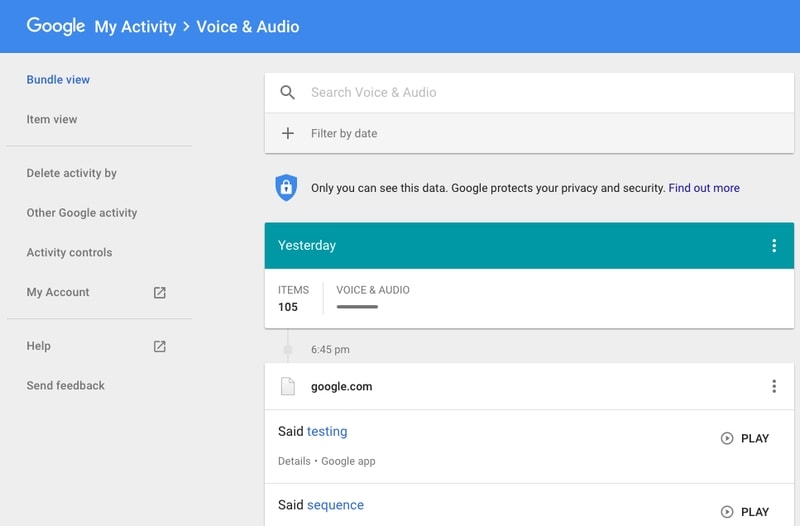
Task: Open the Find out more link
Action: coord(704,188)
